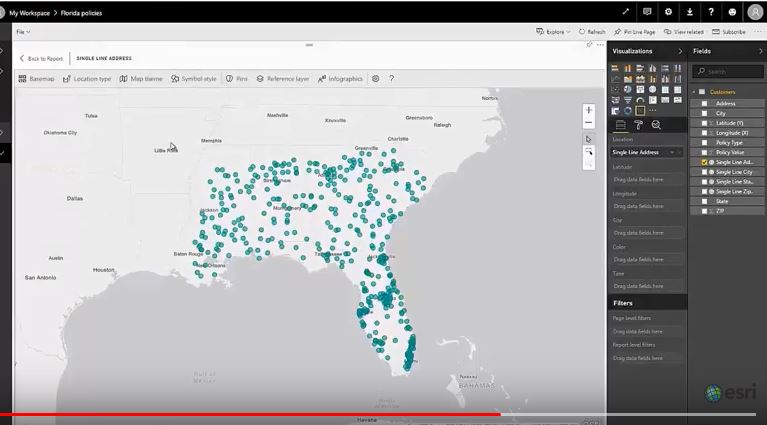Open the Location type tool
767x425 pixels.
tap(87, 79)
